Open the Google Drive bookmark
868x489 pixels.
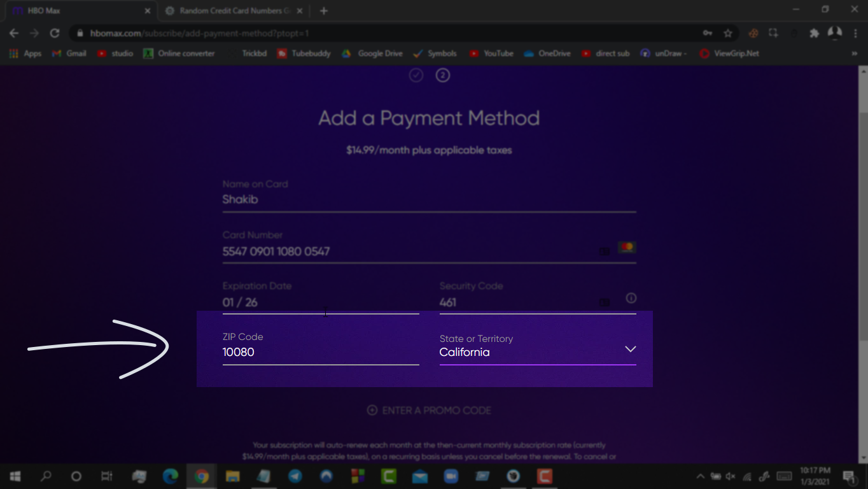coord(372,53)
